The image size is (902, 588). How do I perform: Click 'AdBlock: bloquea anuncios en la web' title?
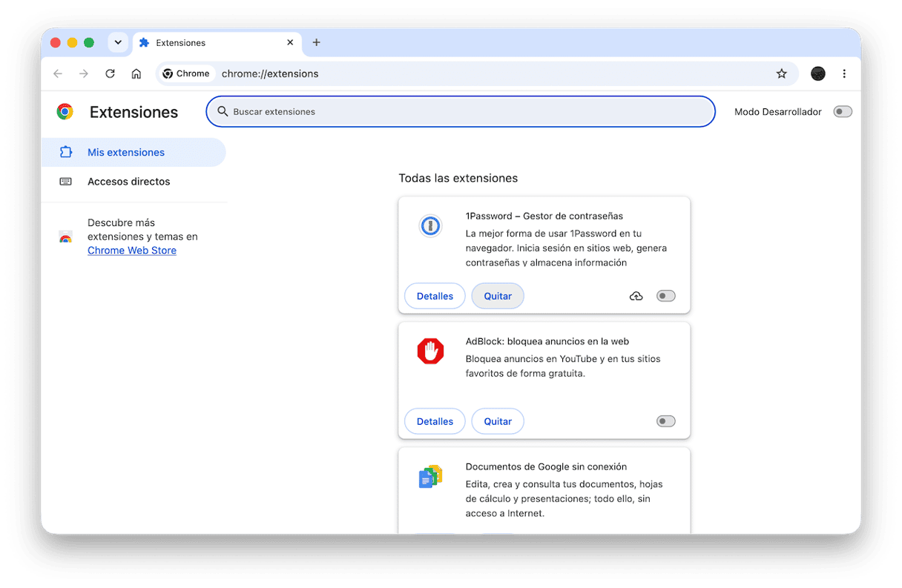[547, 341]
